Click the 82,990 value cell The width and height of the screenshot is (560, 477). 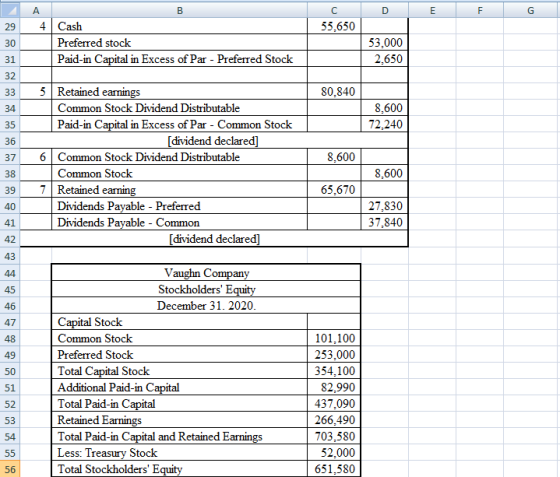(334, 388)
